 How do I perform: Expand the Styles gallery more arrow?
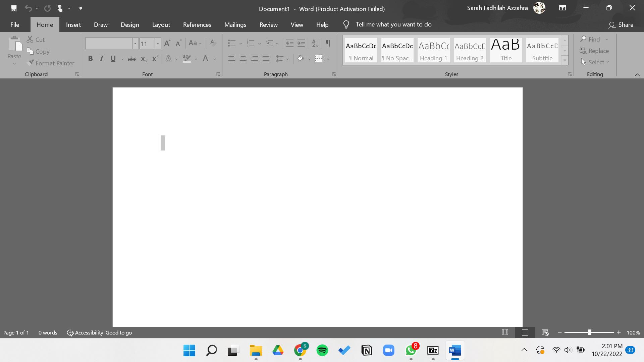[565, 61]
